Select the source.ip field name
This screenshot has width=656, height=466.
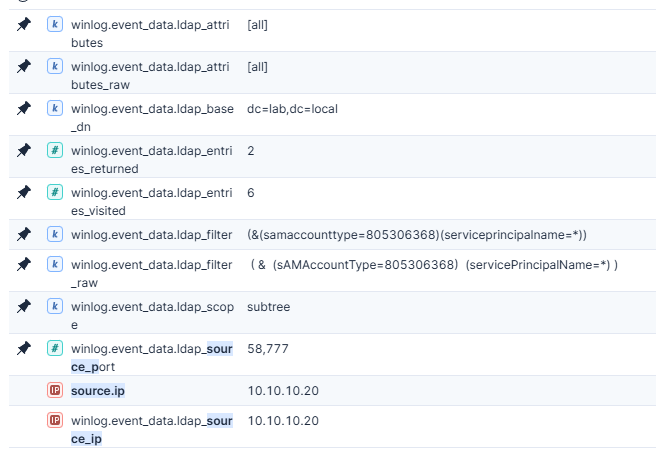point(98,391)
